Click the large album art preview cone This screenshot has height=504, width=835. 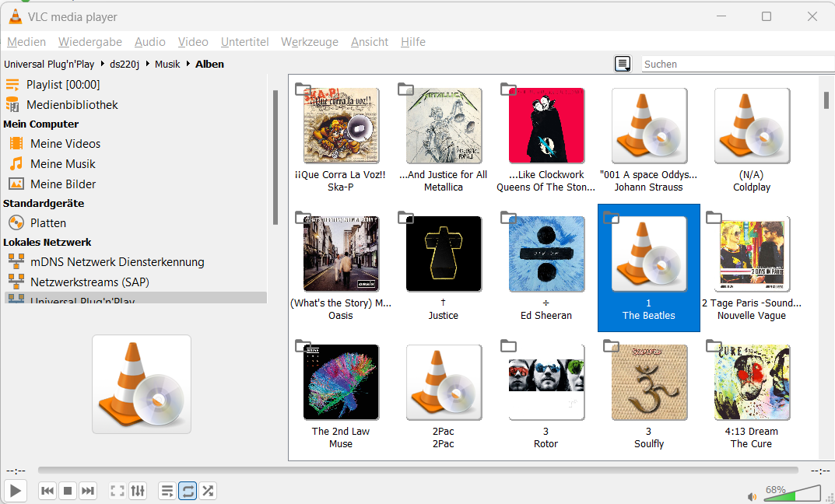142,384
